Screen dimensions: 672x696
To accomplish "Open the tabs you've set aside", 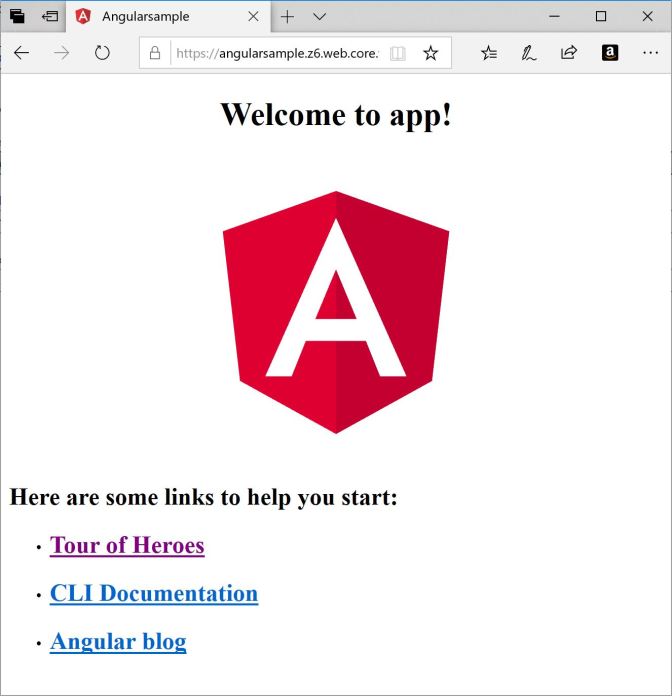I will (17, 16).
